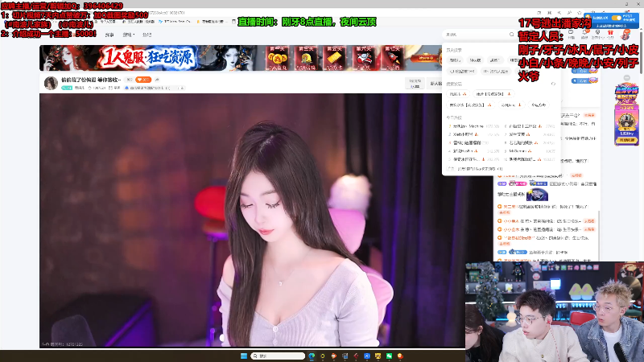Refresh the search suggestions with circular arrow
The image size is (644, 362).
coord(553,84)
